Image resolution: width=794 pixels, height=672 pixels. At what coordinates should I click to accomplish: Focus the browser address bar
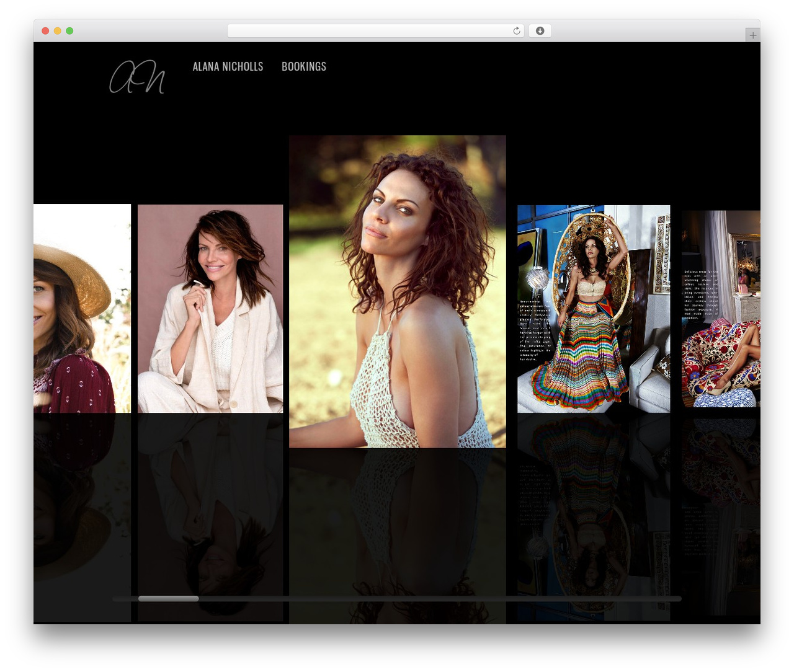[x=376, y=31]
